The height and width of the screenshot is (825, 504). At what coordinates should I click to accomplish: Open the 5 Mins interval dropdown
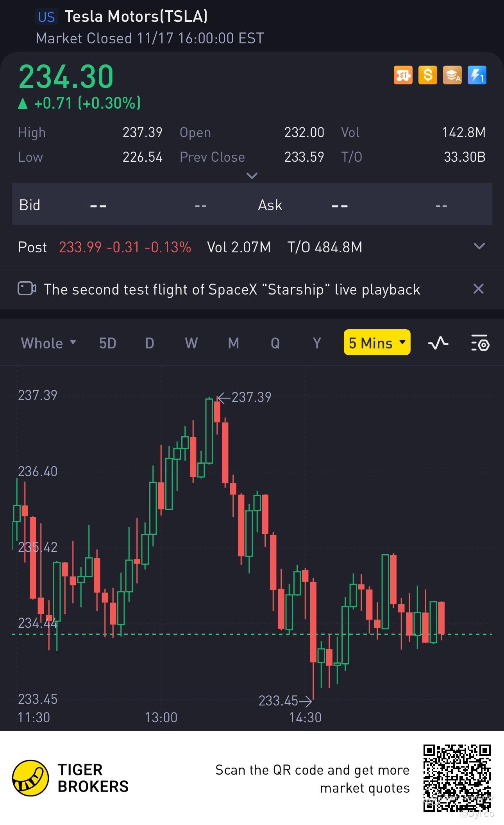(377, 343)
